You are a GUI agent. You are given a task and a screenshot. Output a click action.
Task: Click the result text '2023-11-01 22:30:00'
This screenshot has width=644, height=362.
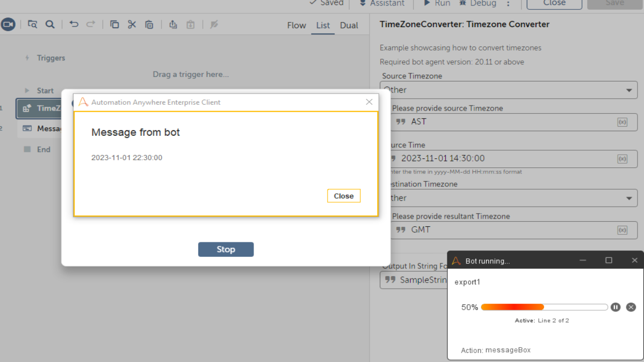point(127,158)
